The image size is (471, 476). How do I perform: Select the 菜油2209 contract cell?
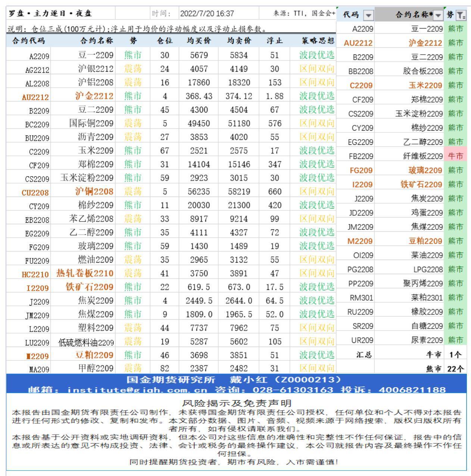(x=409, y=256)
